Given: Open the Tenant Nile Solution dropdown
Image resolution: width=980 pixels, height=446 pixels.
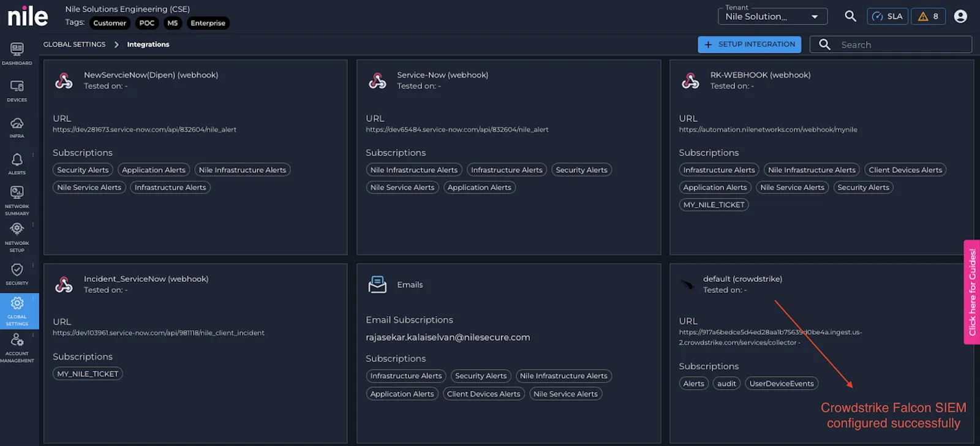Looking at the screenshot, I should coord(772,16).
